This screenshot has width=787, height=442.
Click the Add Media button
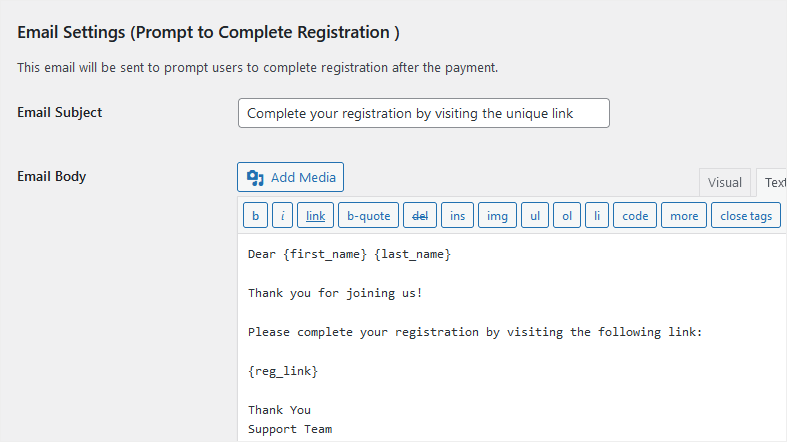[290, 177]
